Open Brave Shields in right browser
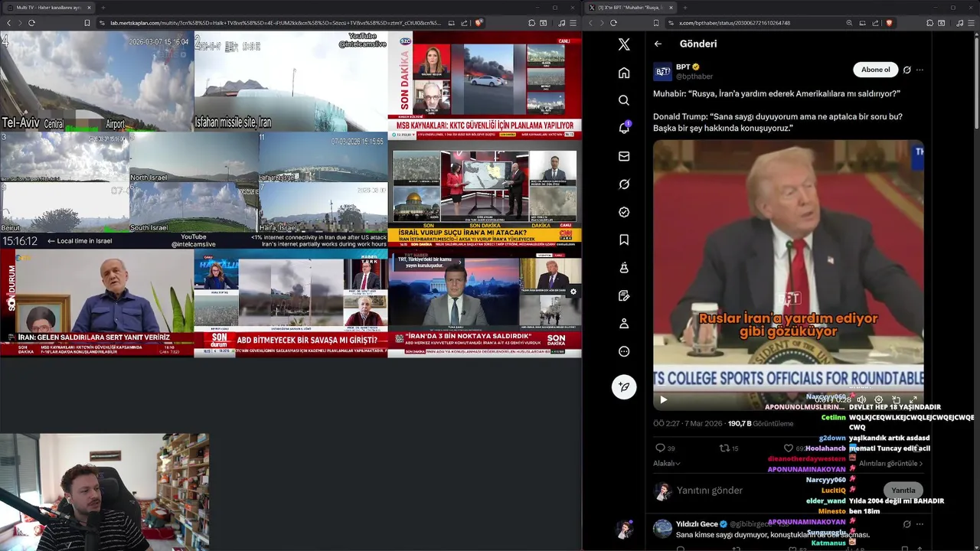980x551 pixels. click(x=889, y=23)
